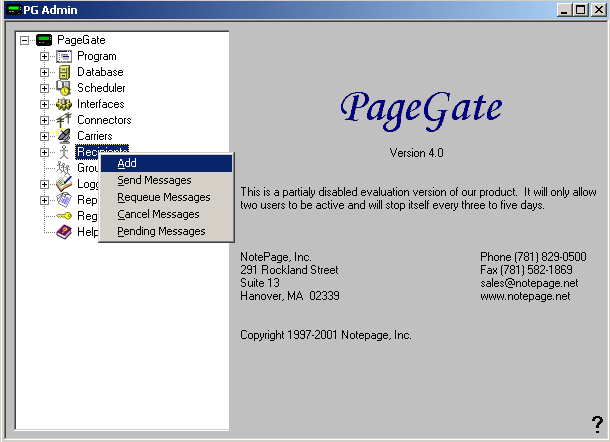The width and height of the screenshot is (610, 442).
Task: Choose Add from the context menu
Action: click(x=167, y=163)
